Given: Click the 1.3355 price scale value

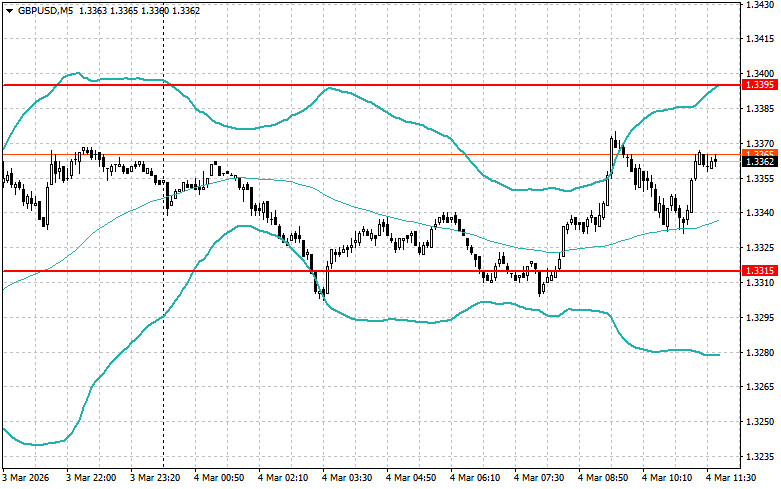Looking at the screenshot, I should [x=760, y=178].
